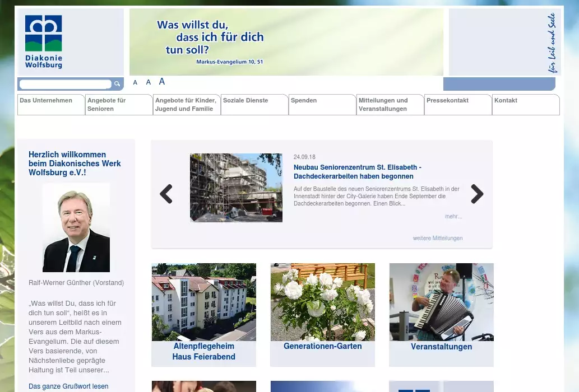Click the search magnifier icon

coord(117,84)
